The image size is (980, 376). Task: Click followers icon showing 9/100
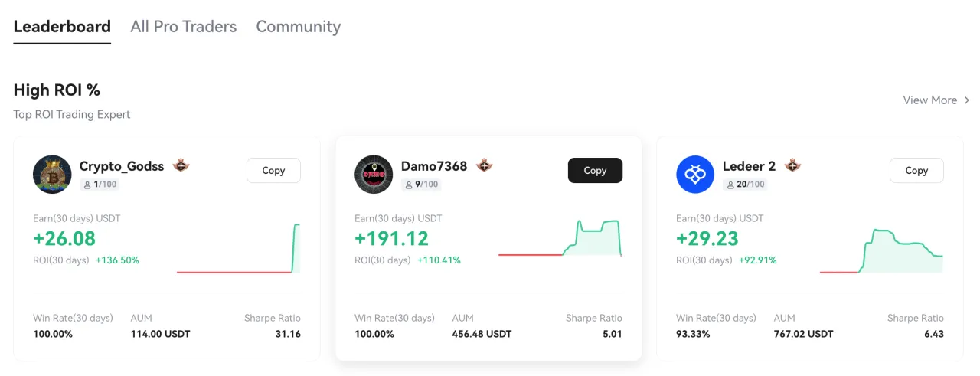tap(409, 185)
